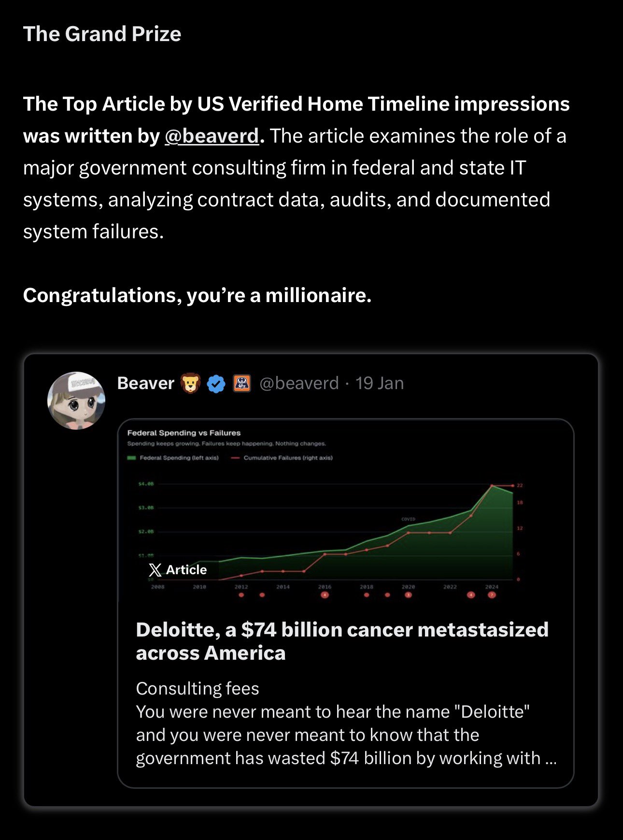
Task: Click the X logo on Article label
Action: [155, 570]
